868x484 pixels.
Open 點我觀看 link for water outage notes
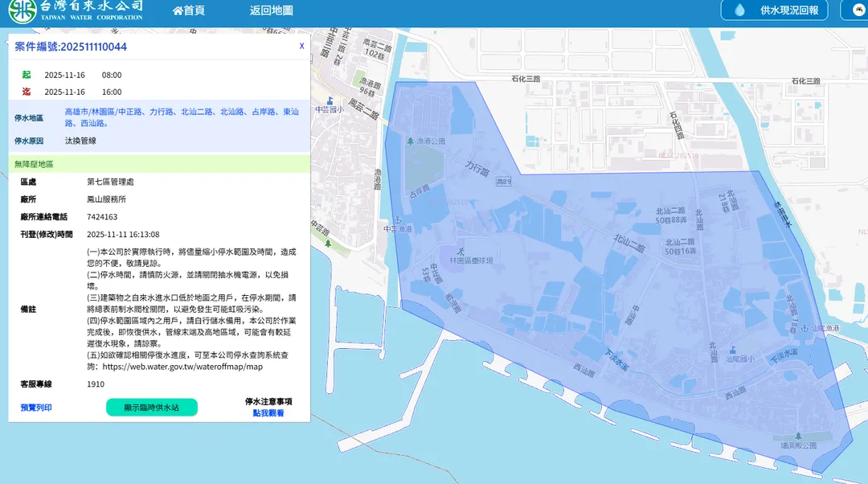coord(268,413)
